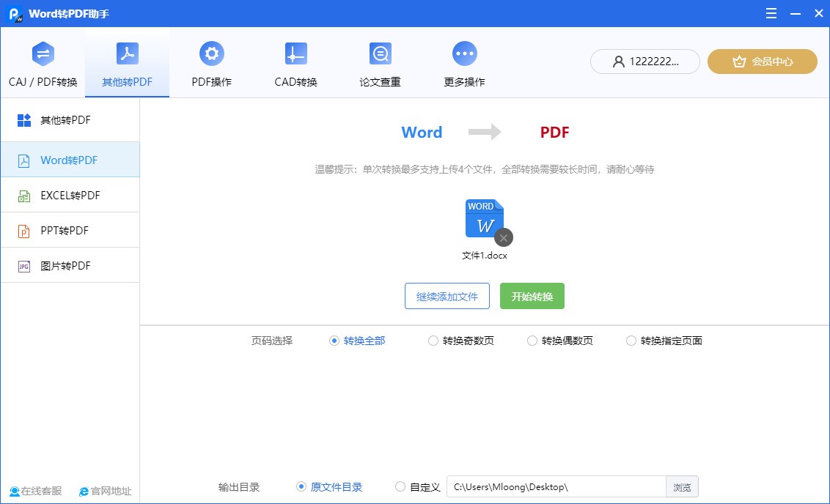Click the red PDF heading text
Screen dimensions: 830x504
pyautogui.click(x=554, y=132)
